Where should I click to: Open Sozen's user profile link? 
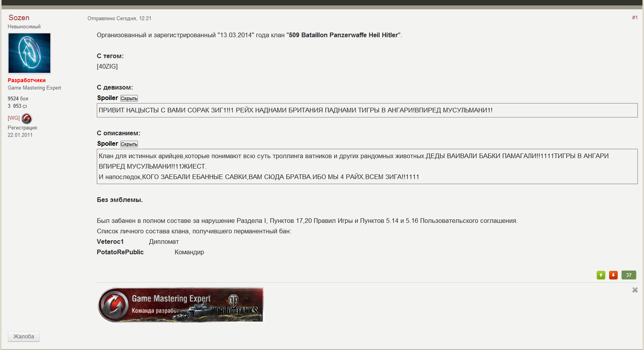coord(19,17)
